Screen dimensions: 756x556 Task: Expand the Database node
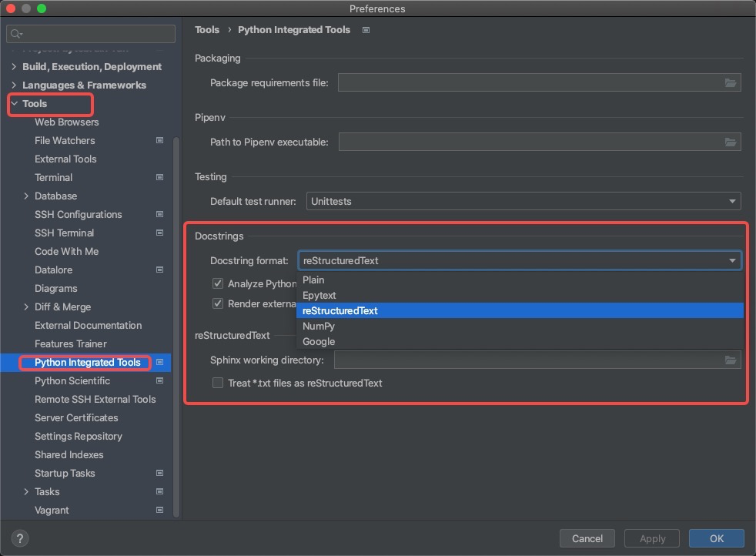click(x=26, y=196)
